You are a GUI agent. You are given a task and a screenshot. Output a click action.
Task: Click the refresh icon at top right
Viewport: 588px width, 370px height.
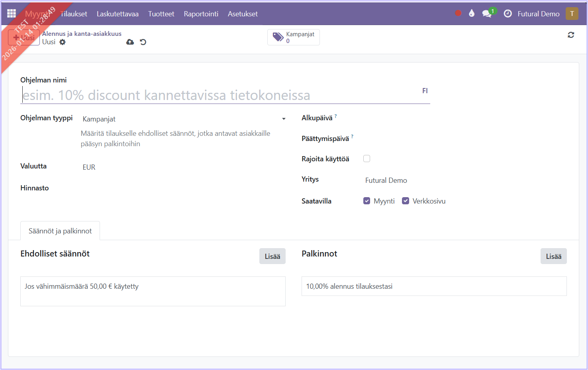(571, 35)
